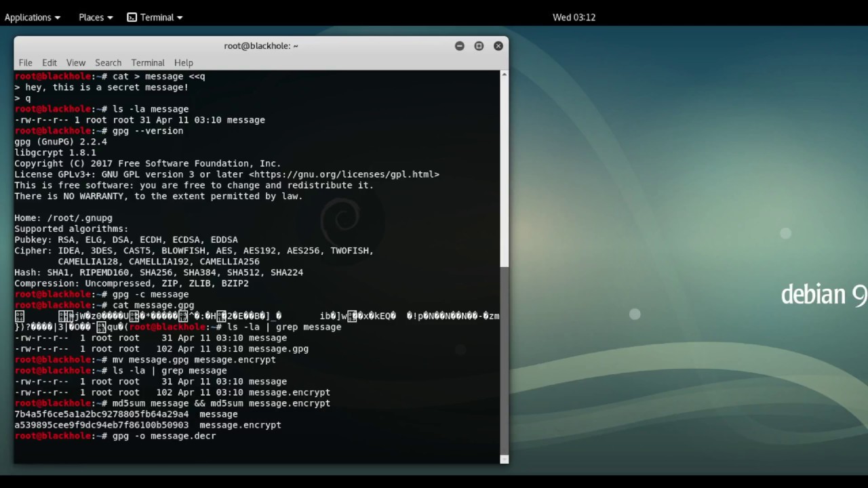This screenshot has height=488, width=868.
Task: Click the 'Compression: Uncompressed, ZIP' line
Action: pyautogui.click(x=132, y=283)
